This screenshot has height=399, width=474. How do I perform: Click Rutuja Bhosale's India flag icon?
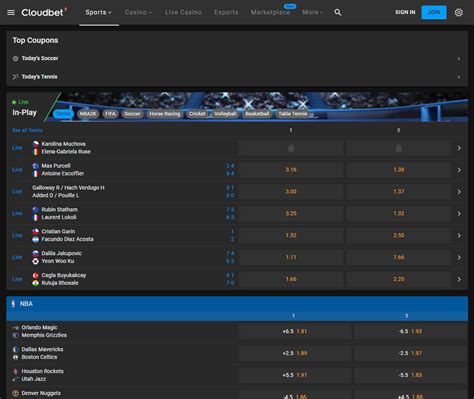click(36, 283)
